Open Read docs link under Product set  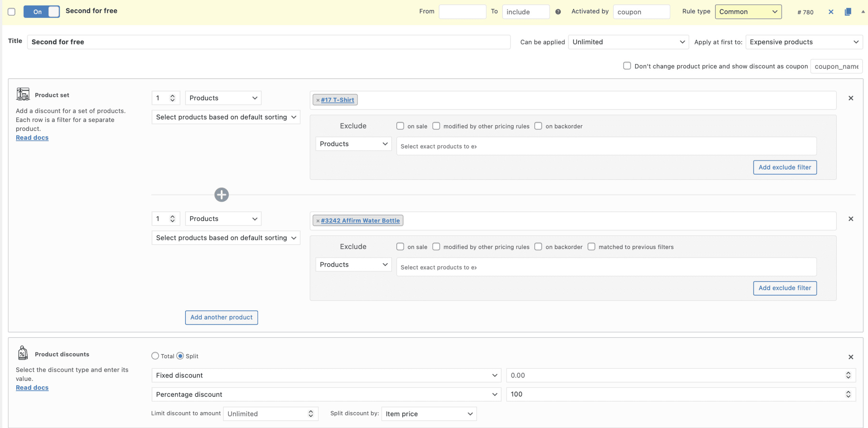(32, 138)
